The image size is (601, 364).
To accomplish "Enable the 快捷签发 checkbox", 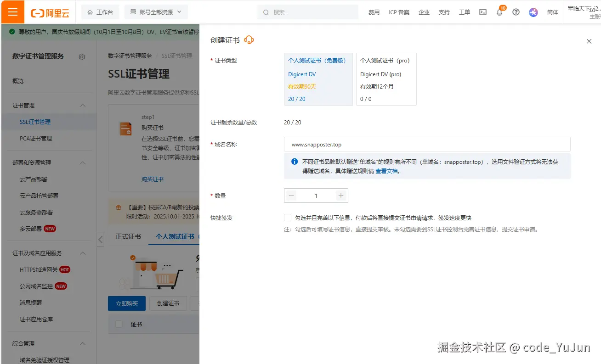I will [288, 218].
